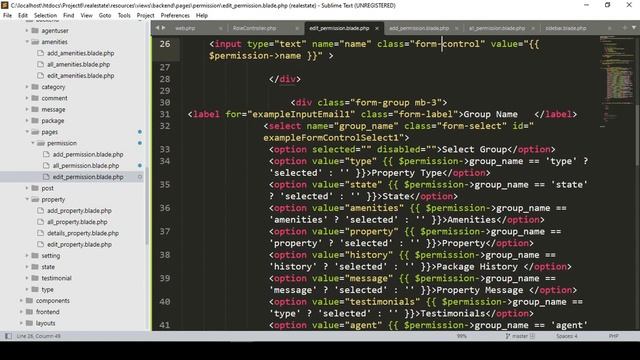
Task: Click Spaces: 4 indentation setting
Action: coord(567,336)
